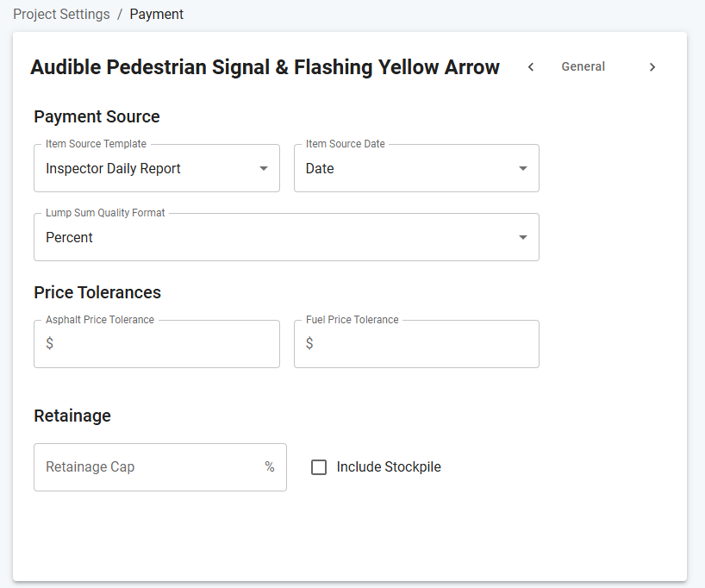The image size is (705, 588).
Task: Go to previous settings section with left chevron
Action: click(x=531, y=67)
